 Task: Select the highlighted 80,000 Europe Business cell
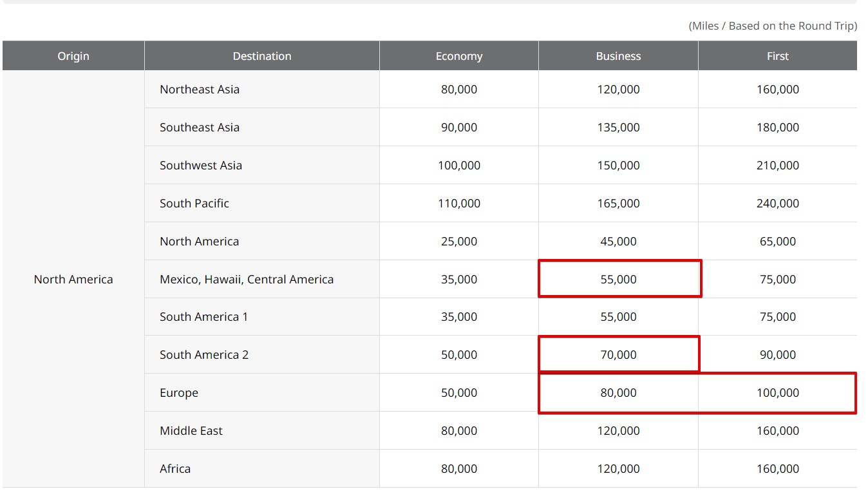[x=619, y=393]
